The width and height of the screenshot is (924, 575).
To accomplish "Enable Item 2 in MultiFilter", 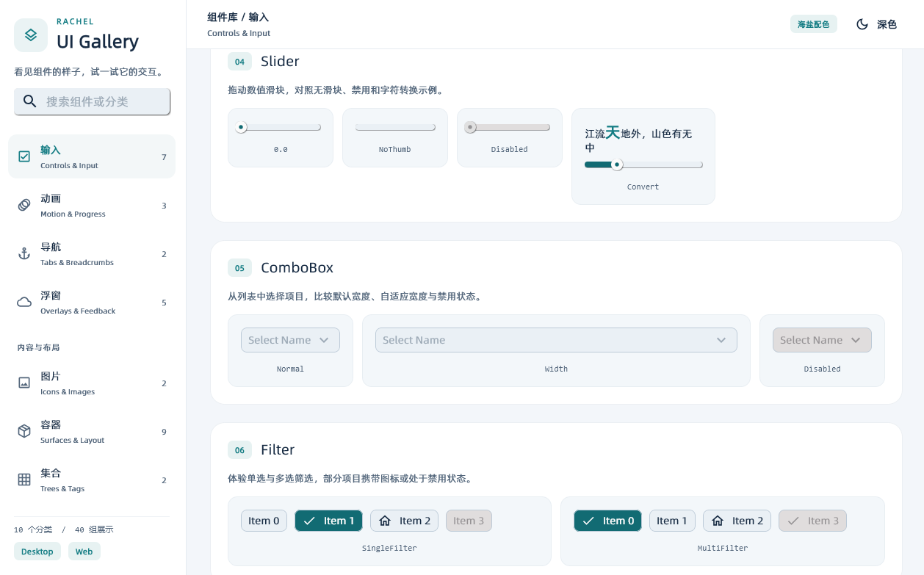I will [737, 521].
